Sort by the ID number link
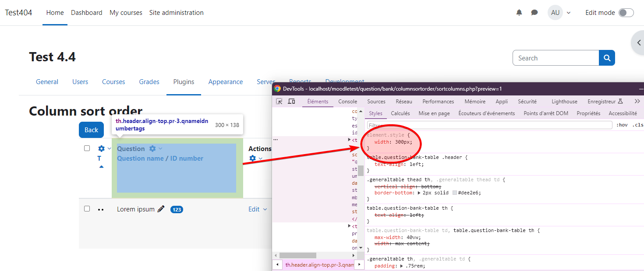The height and width of the screenshot is (271, 644). (x=187, y=158)
